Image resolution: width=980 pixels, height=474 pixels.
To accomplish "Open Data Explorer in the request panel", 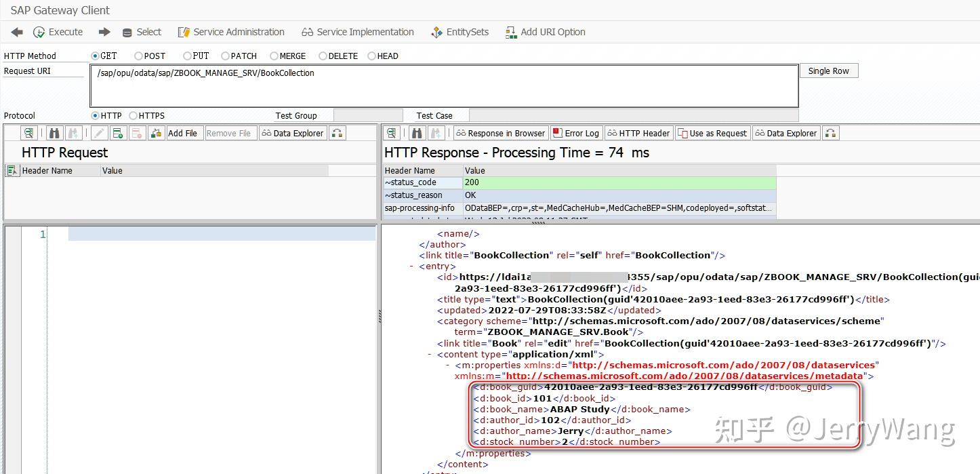I will pos(292,133).
